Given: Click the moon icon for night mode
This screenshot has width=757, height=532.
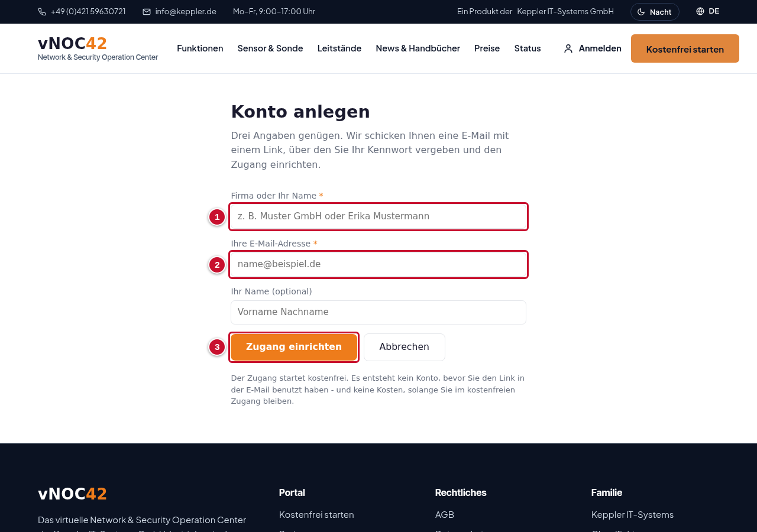Looking at the screenshot, I should 641,12.
